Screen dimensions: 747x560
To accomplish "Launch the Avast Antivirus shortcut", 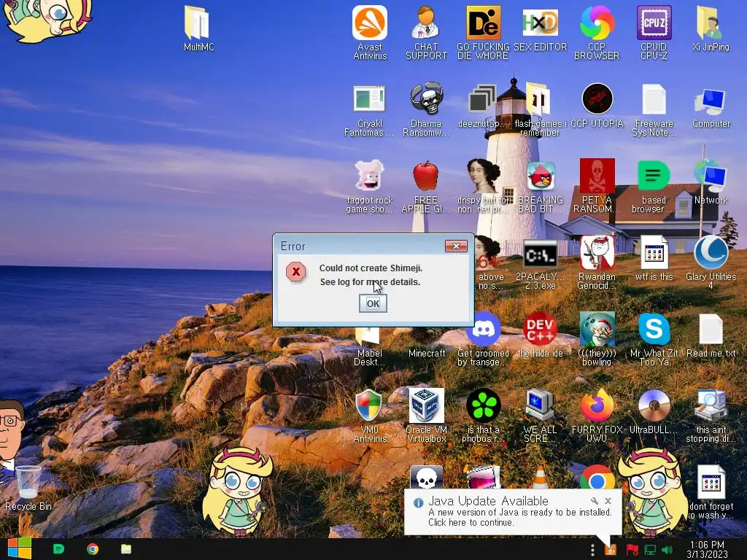I will tap(370, 32).
